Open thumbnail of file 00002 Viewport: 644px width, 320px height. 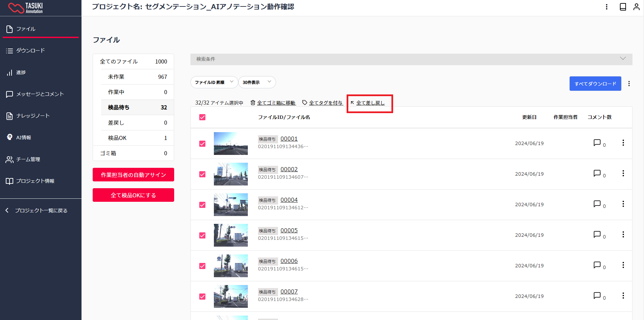231,174
